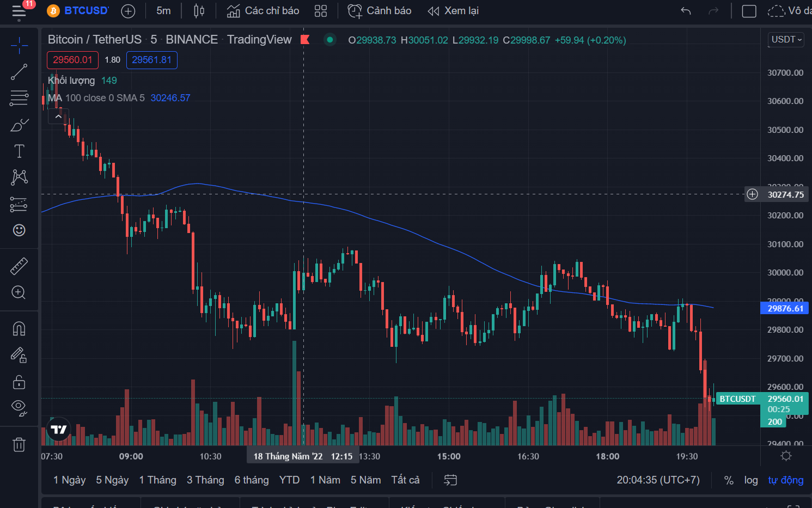Open the USDT currency dropdown
The image size is (812, 508).
[786, 40]
